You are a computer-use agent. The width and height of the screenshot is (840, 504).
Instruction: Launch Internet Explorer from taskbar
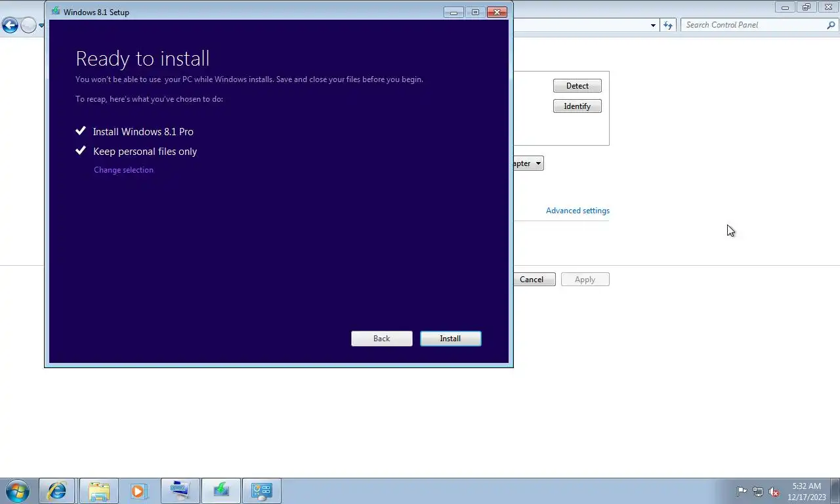tap(57, 491)
